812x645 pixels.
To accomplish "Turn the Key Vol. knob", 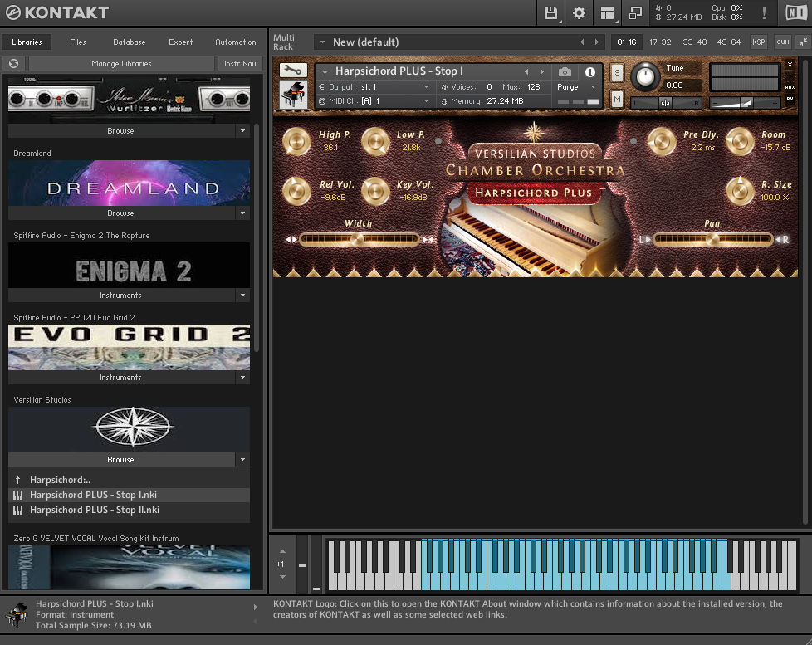I will point(375,190).
